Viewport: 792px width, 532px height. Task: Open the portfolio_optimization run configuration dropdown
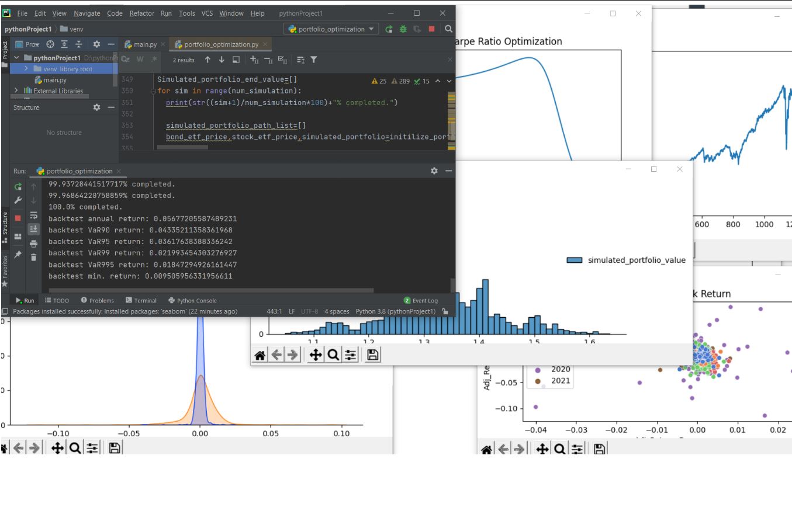[x=331, y=29]
